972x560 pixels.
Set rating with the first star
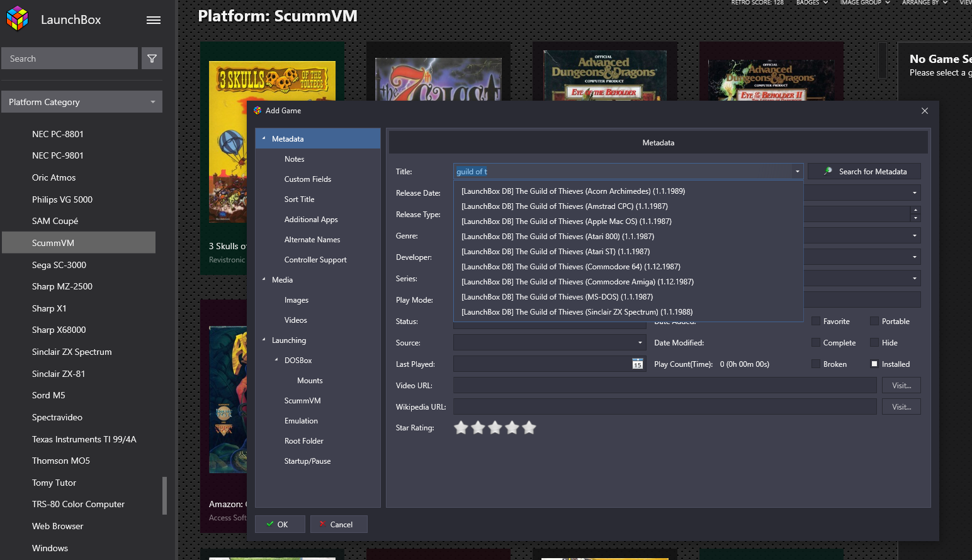461,428
